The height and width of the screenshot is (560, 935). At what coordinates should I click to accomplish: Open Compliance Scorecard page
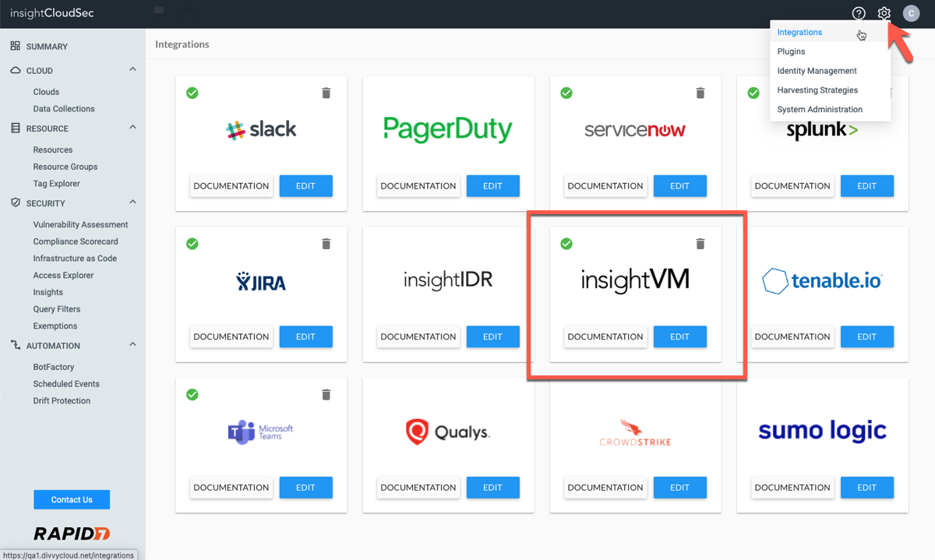coord(76,241)
